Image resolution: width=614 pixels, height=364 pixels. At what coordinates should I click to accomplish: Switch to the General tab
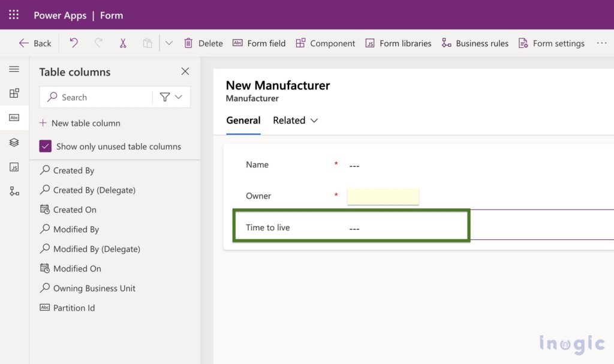(243, 121)
